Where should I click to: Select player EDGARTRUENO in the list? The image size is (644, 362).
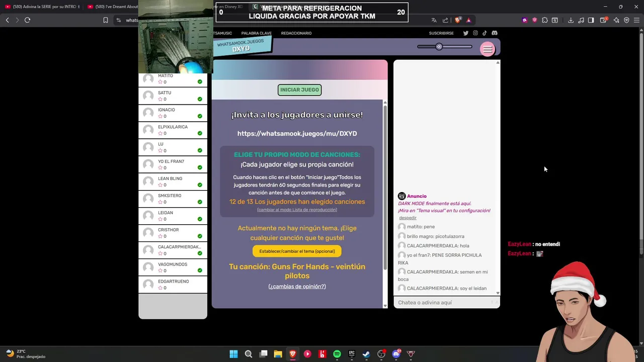173,285
